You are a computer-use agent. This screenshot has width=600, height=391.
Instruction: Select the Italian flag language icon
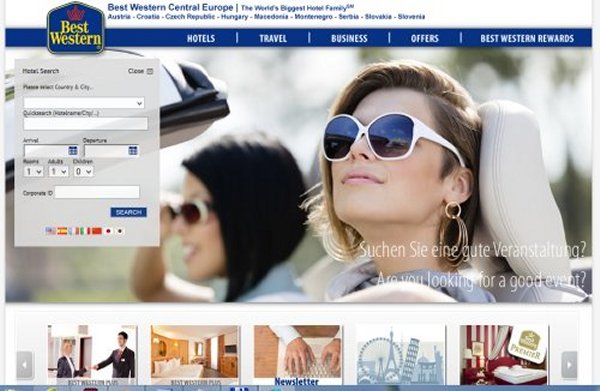[85, 231]
